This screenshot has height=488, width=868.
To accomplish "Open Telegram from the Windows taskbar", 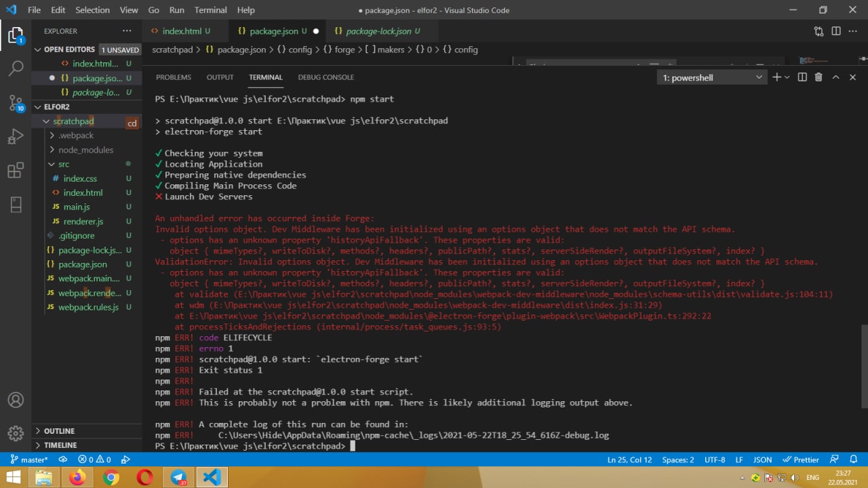I will (x=178, y=477).
